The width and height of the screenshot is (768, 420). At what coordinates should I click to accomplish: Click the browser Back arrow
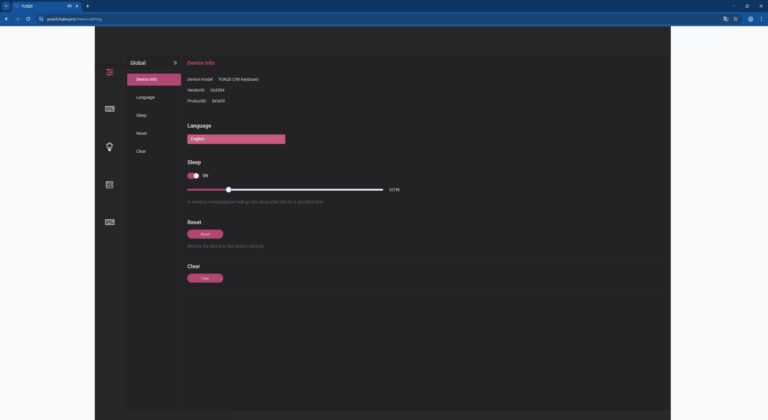(x=6, y=19)
